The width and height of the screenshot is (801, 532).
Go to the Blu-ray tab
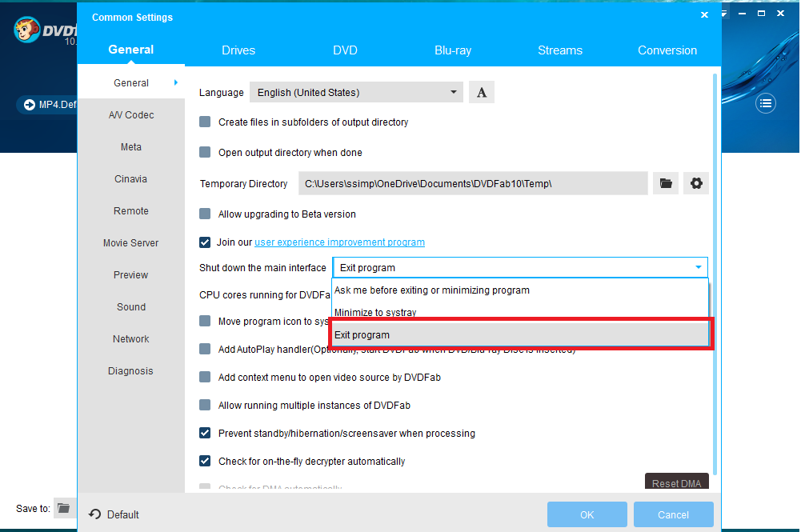click(x=453, y=50)
